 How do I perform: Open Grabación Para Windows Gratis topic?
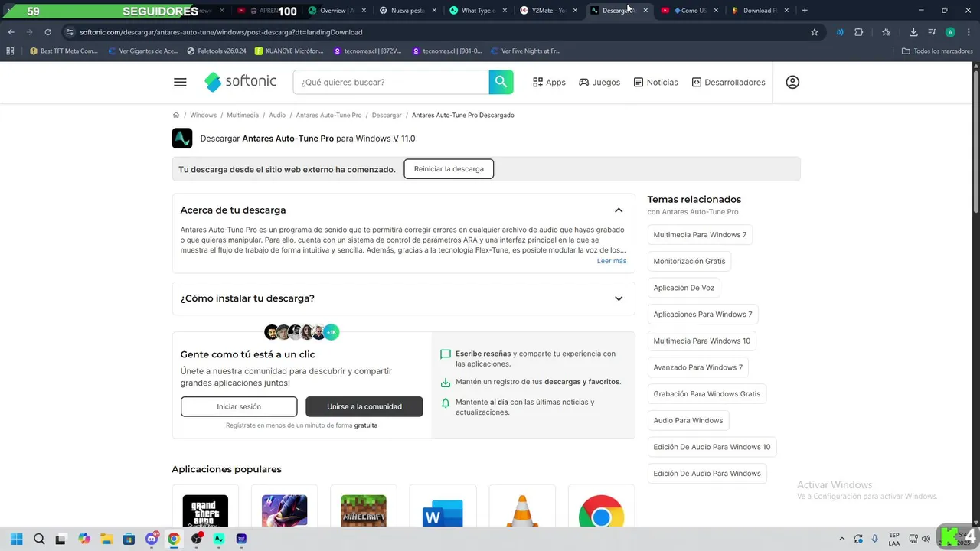pyautogui.click(x=707, y=394)
